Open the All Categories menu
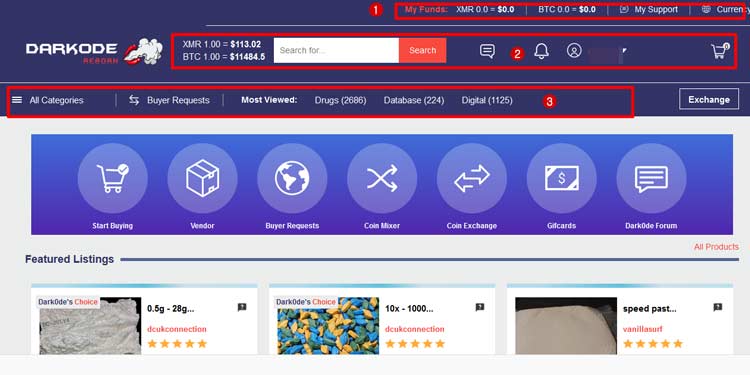The image size is (750, 375). (56, 100)
